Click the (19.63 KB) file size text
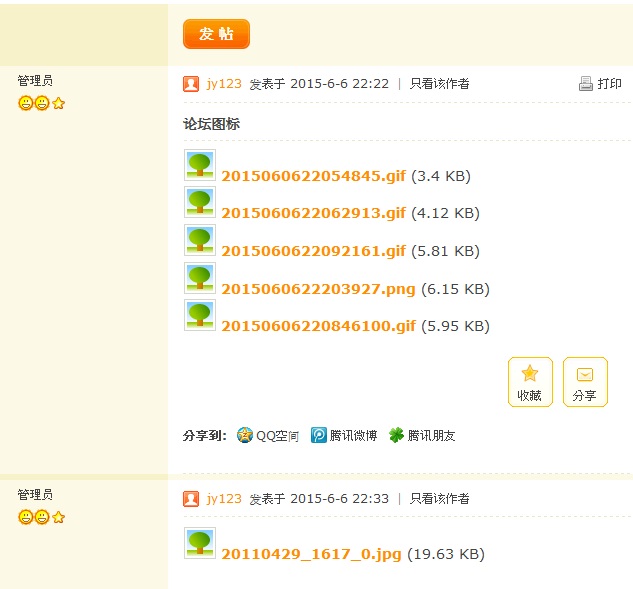 [x=446, y=554]
